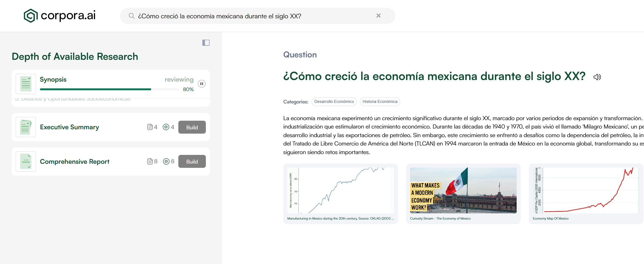Collapse the sidebar panel toggle icon

coord(206,43)
